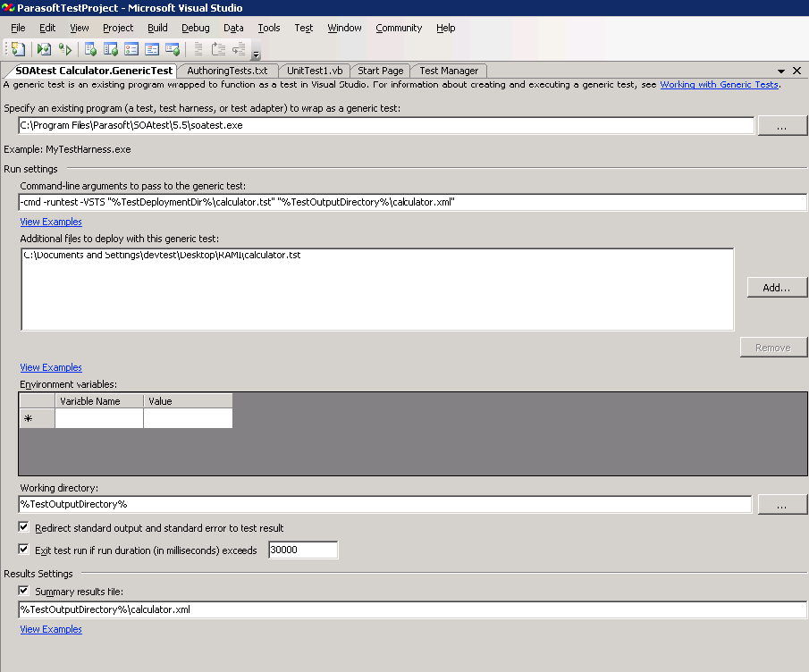The width and height of the screenshot is (809, 672).
Task: Switch to the UnitTest1.vb tab
Action: (315, 71)
